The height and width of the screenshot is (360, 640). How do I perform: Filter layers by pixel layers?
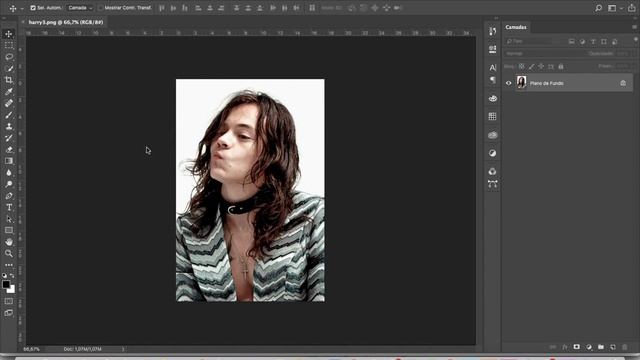point(571,42)
